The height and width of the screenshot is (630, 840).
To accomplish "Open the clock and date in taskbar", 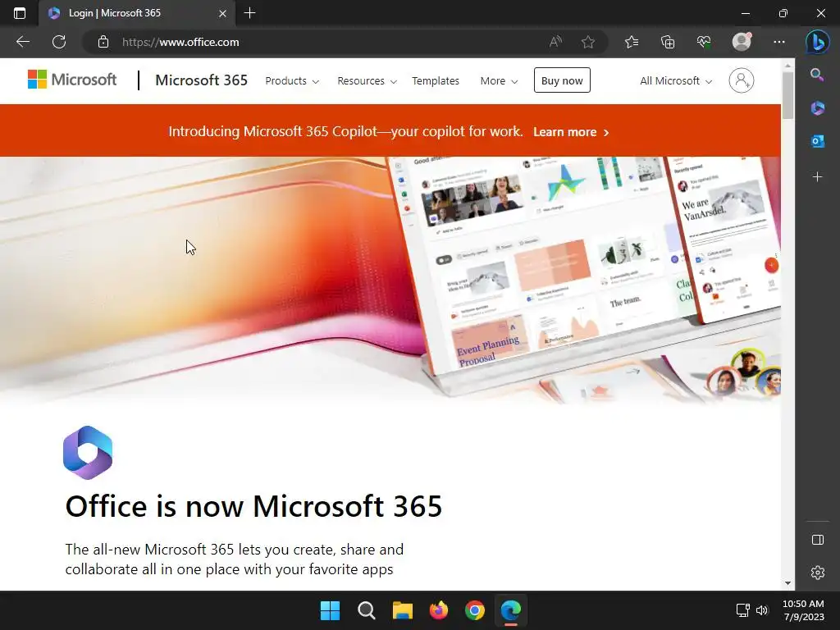I will pos(803,610).
